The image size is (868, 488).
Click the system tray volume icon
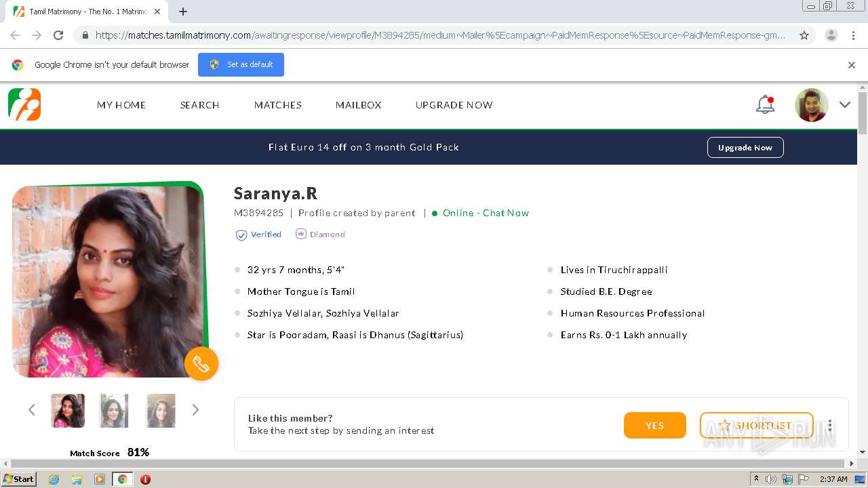point(771,479)
